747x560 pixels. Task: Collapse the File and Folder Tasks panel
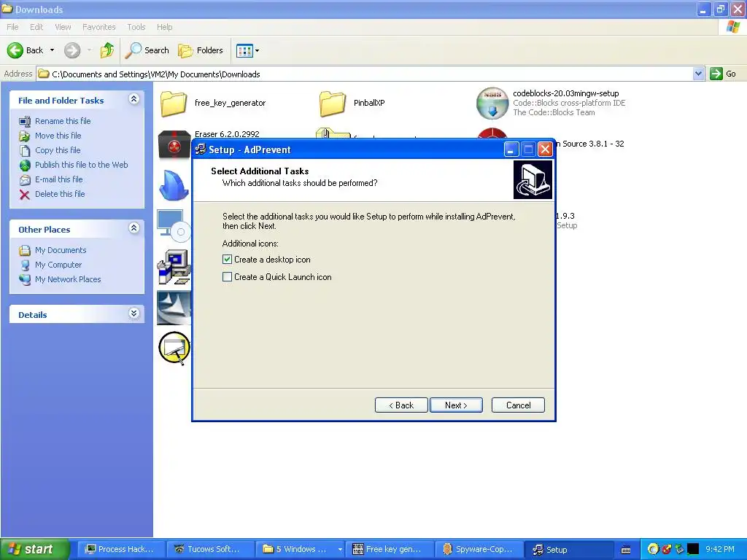click(x=134, y=99)
